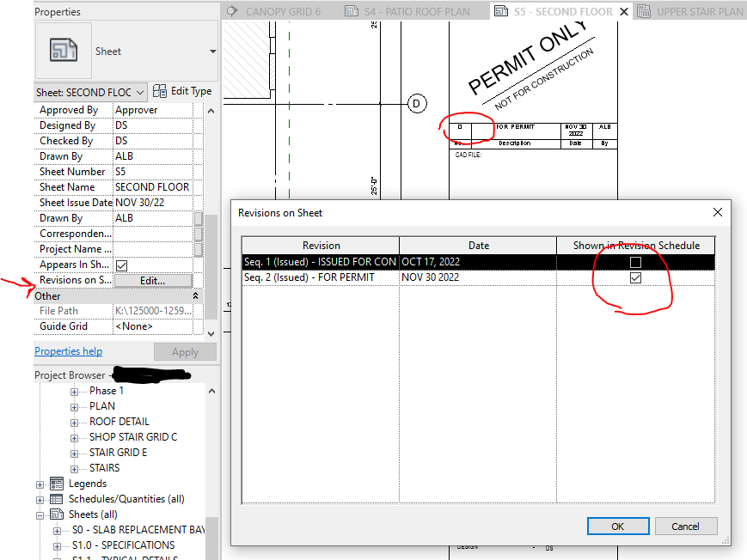This screenshot has width=747, height=560.
Task: Open the Sheet: SECOND FLOOR type selector dropdown
Action: click(143, 91)
